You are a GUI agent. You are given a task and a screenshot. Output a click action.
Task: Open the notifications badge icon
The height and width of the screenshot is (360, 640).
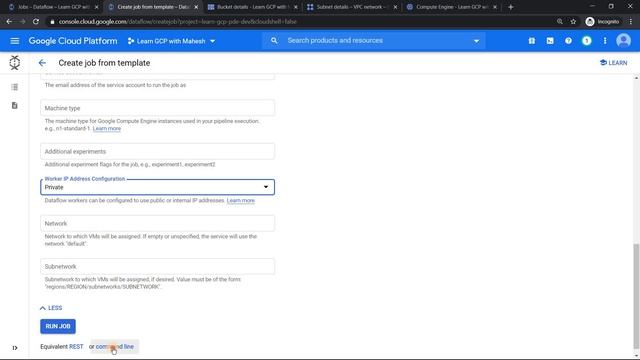click(x=587, y=41)
